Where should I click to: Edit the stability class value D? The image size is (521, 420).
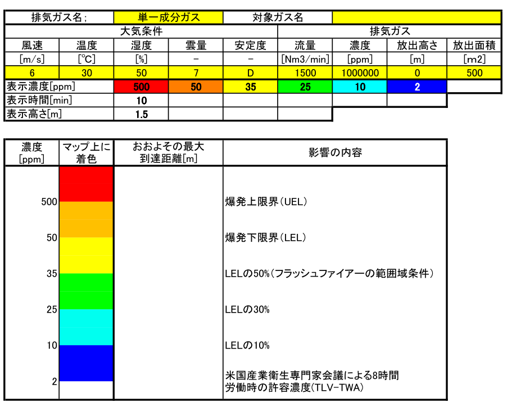pos(251,73)
